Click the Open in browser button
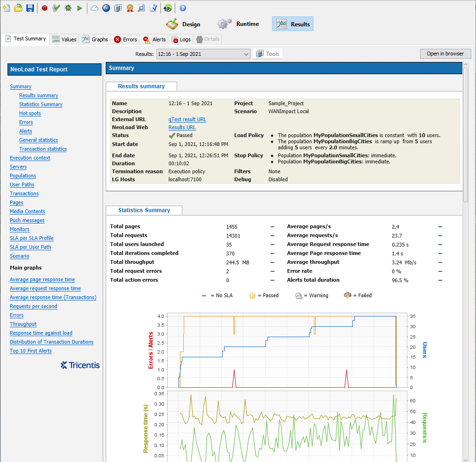The image size is (476, 462). [x=445, y=54]
